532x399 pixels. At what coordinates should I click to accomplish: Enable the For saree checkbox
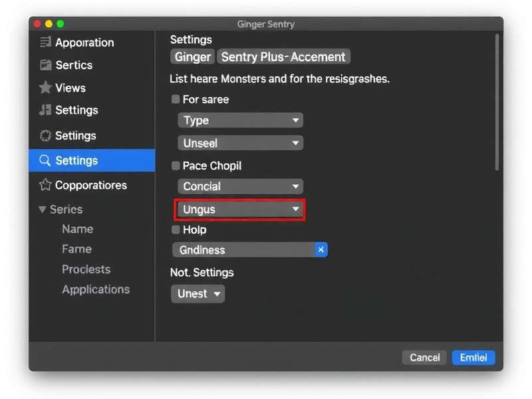[x=175, y=99]
